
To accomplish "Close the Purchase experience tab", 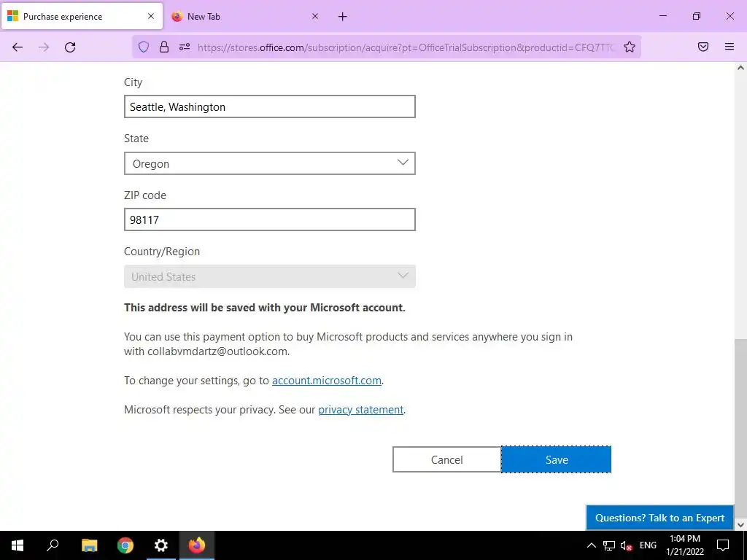I will pos(151,16).
